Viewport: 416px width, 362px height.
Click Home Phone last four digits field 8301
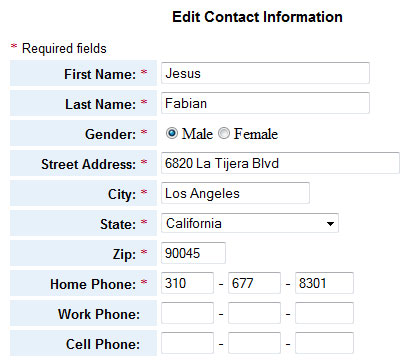324,283
